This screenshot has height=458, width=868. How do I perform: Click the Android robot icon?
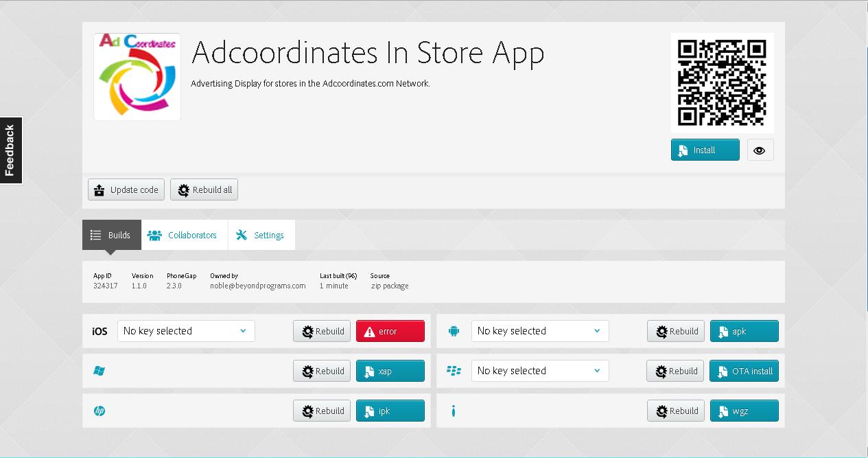pyautogui.click(x=454, y=331)
